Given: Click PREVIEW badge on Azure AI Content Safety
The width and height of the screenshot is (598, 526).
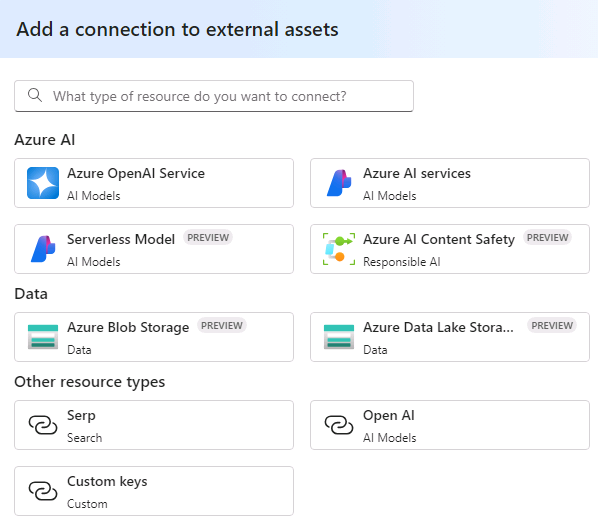Looking at the screenshot, I should pos(547,238).
